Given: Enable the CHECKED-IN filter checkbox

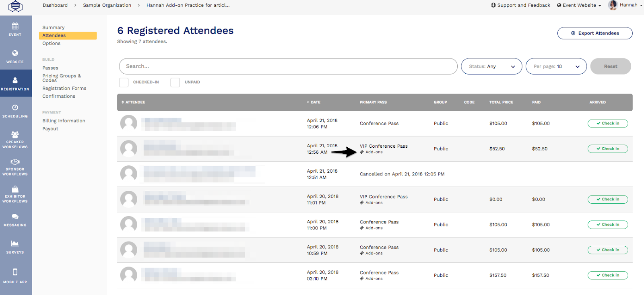Looking at the screenshot, I should [x=124, y=82].
